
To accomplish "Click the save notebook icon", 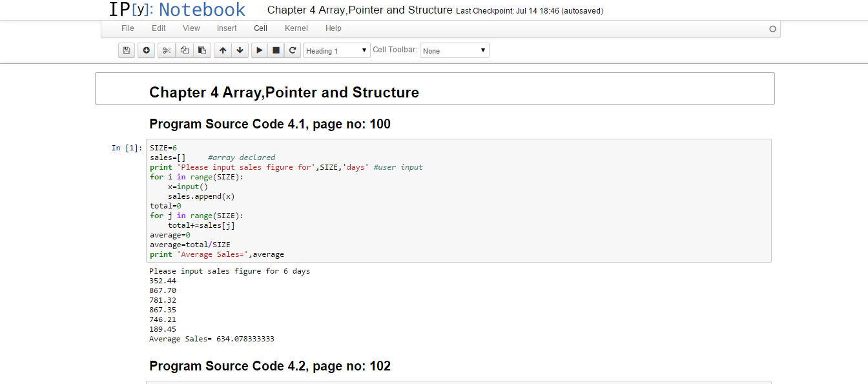I will [x=127, y=50].
